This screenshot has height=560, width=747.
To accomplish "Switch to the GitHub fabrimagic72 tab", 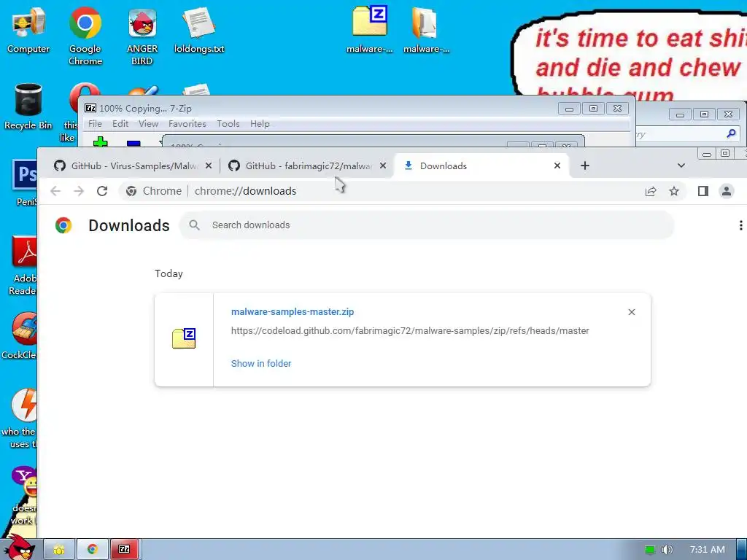I will [307, 166].
